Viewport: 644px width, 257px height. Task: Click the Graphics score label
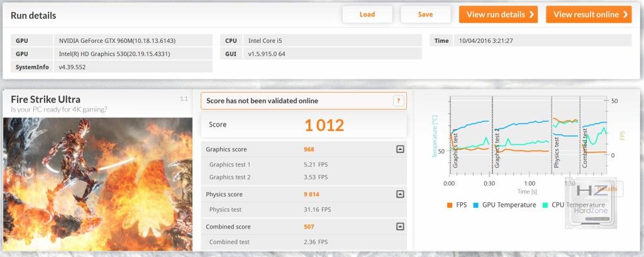pos(226,149)
